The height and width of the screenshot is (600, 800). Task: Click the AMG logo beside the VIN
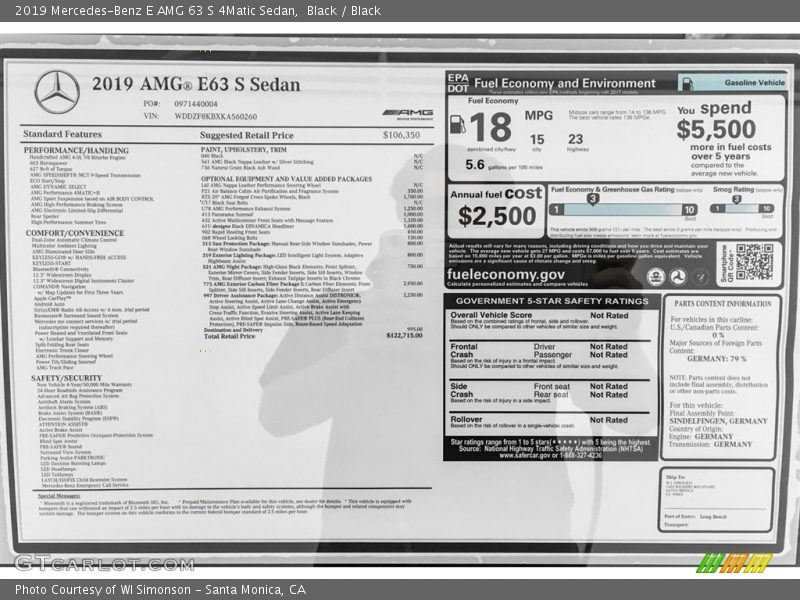point(408,114)
